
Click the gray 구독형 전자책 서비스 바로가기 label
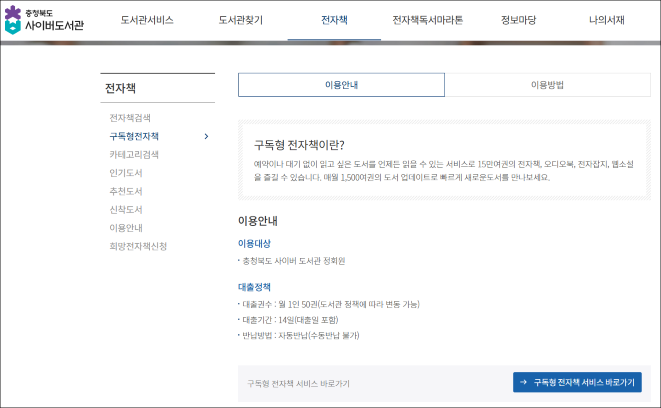pos(298,384)
